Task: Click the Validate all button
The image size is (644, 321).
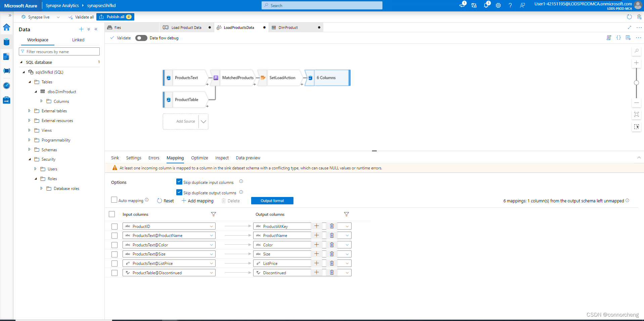Action: (x=81, y=17)
